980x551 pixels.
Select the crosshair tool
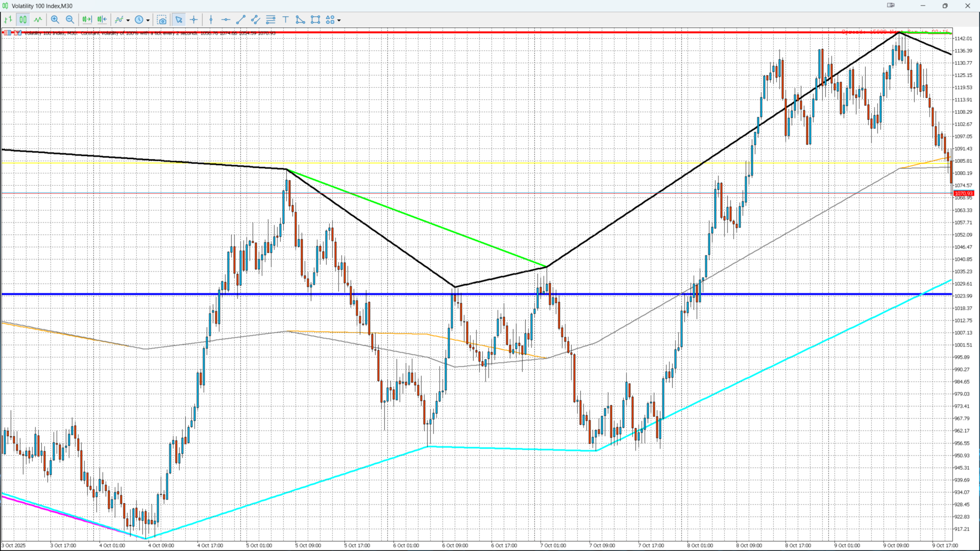point(194,20)
